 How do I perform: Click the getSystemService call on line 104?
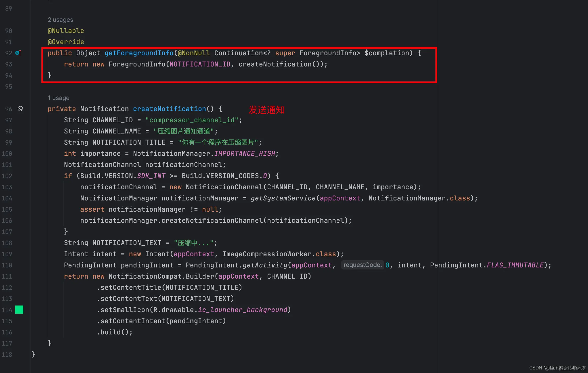(x=283, y=198)
